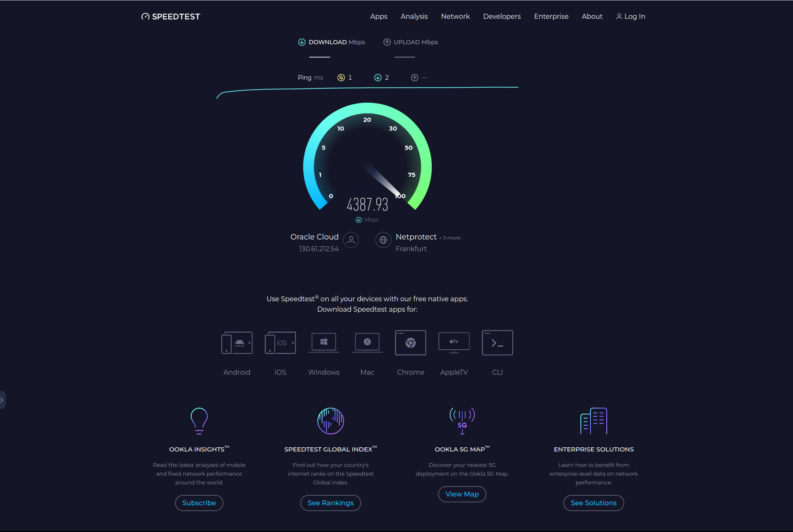Click the upload latency icon
The width and height of the screenshot is (793, 532).
[415, 78]
